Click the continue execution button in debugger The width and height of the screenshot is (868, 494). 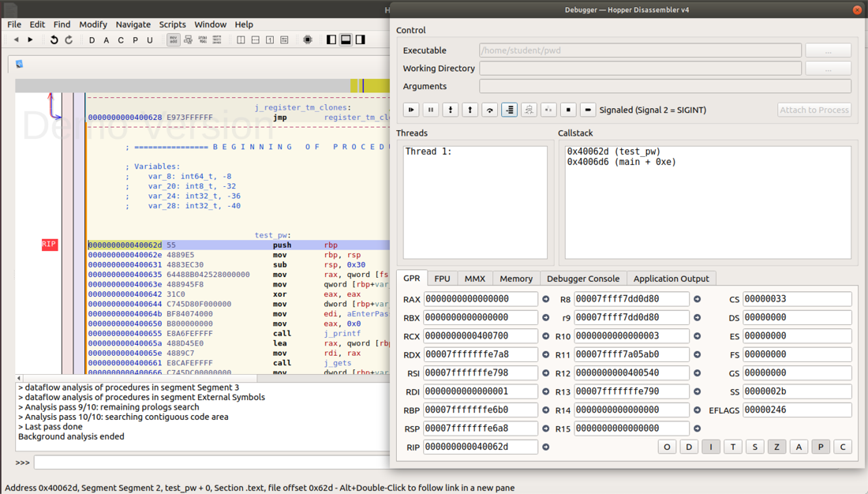coord(411,110)
